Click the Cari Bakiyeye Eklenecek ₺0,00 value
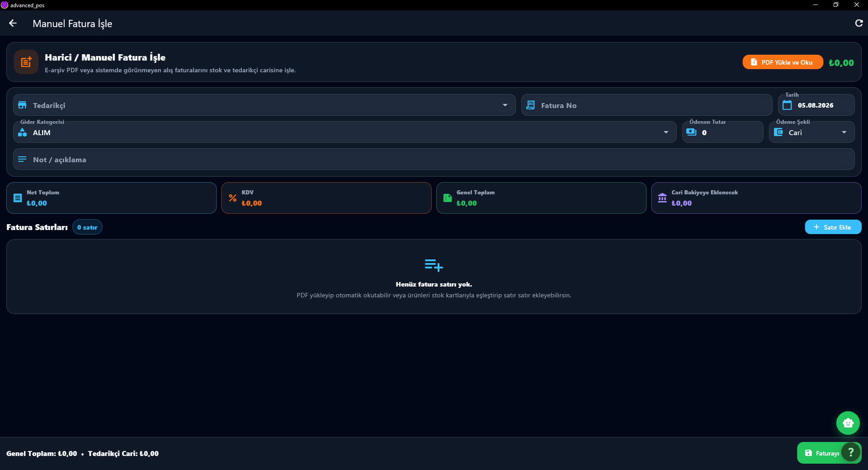This screenshot has width=868, height=470. [682, 203]
